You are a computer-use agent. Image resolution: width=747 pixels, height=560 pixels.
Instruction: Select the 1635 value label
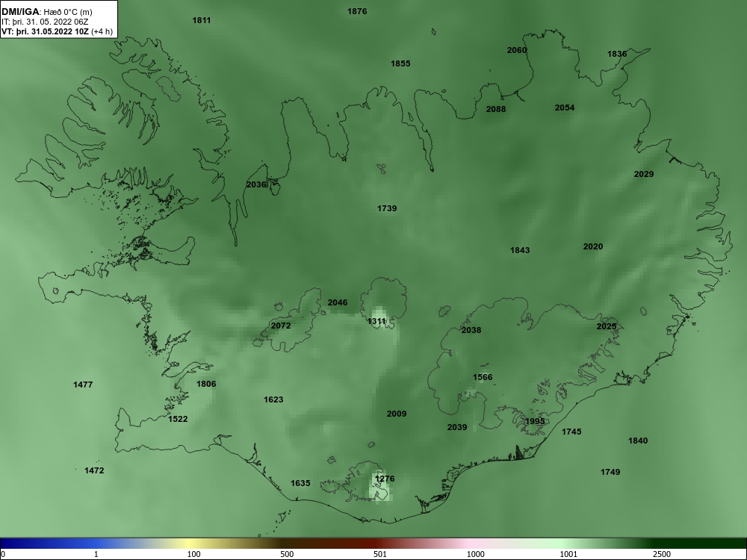(300, 483)
